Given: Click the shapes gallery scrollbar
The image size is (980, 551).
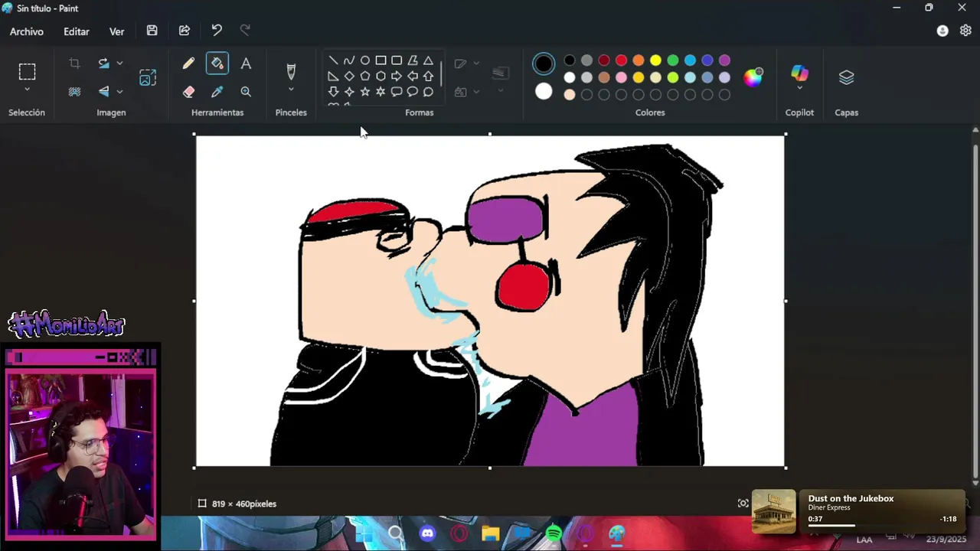Looking at the screenshot, I should click(441, 74).
